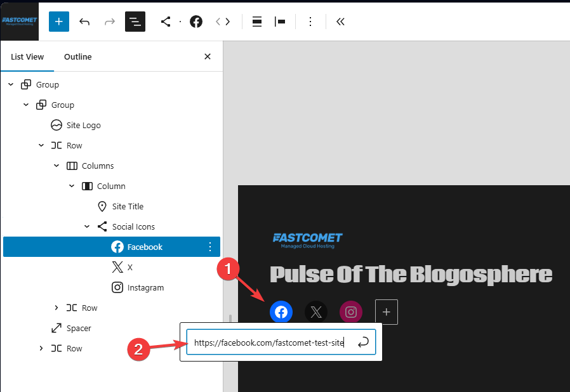Apply the Facebook link with submit arrow
This screenshot has width=570, height=392.
point(363,343)
